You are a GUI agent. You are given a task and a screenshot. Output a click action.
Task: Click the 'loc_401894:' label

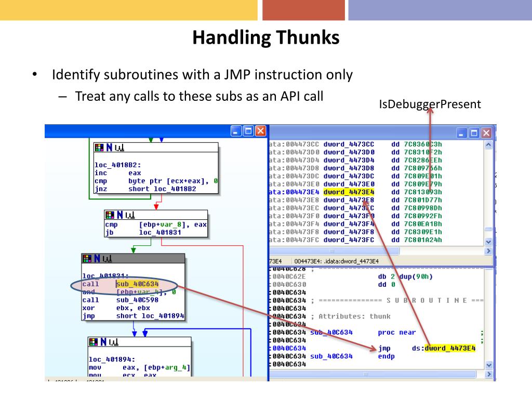[x=112, y=360]
